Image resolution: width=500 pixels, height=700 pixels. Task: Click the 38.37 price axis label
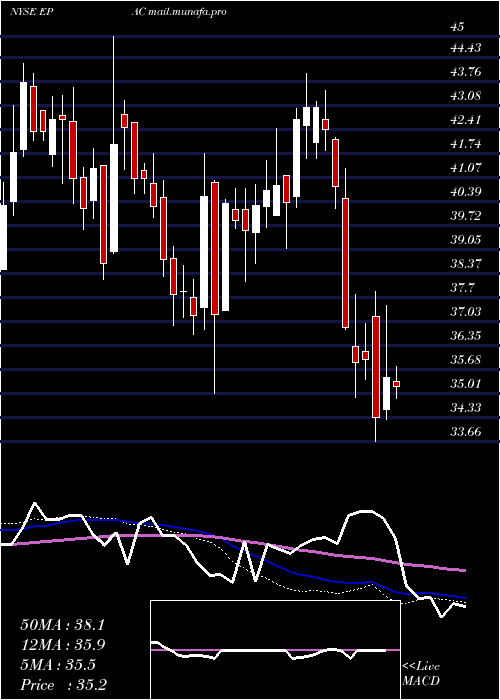(466, 264)
